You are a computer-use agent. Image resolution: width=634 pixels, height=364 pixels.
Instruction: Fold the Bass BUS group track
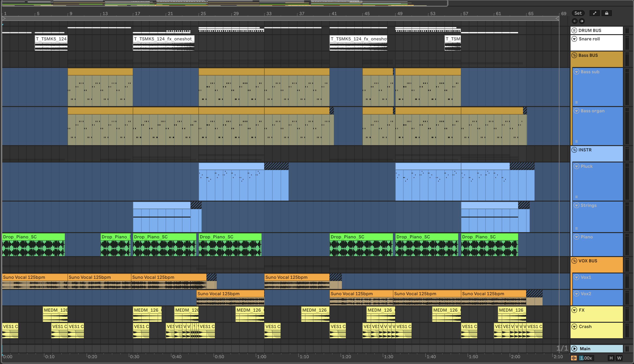(x=575, y=55)
